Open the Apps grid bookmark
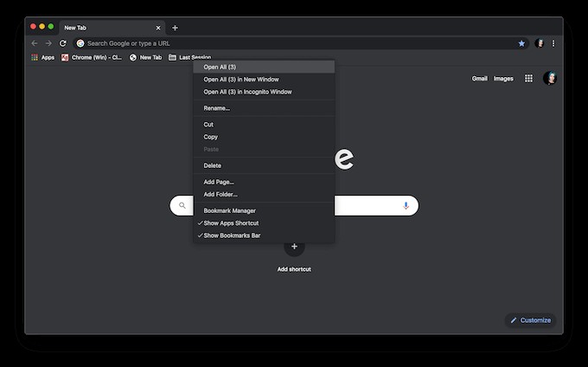Screen dimensions: 588x367 tap(42, 57)
